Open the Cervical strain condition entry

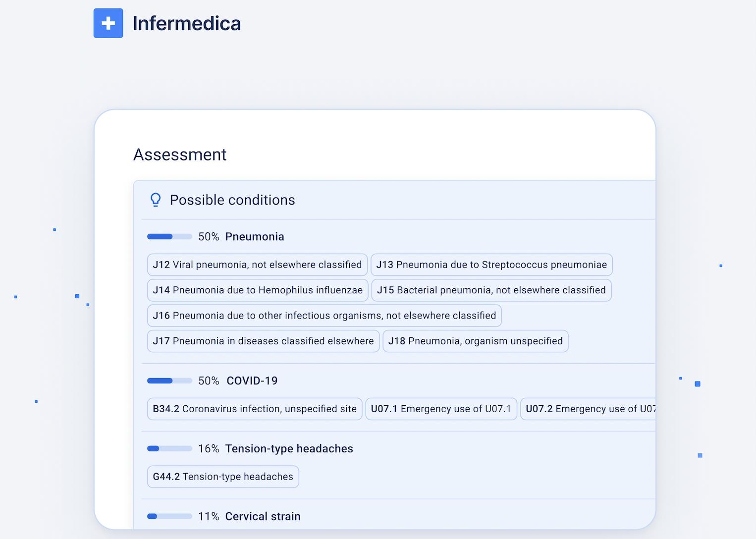263,516
